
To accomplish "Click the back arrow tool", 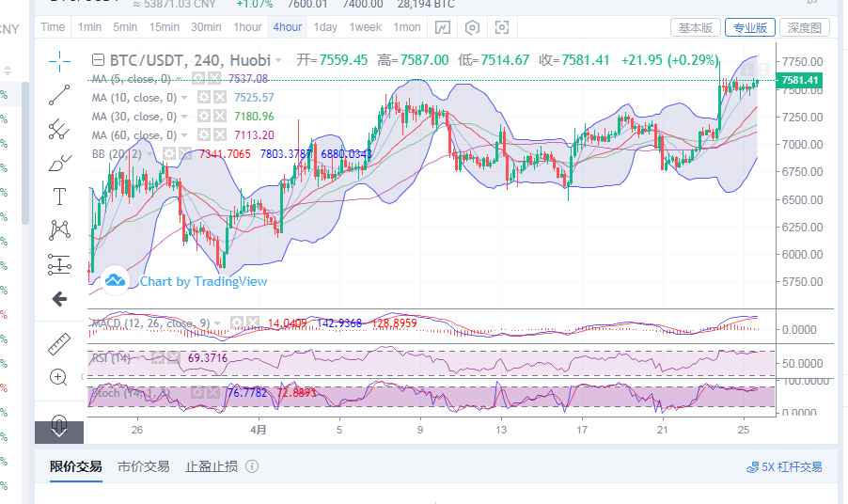I will 59,298.
